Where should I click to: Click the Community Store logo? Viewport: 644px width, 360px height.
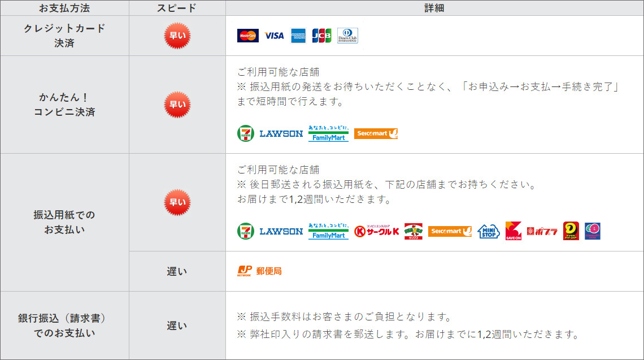(x=593, y=231)
